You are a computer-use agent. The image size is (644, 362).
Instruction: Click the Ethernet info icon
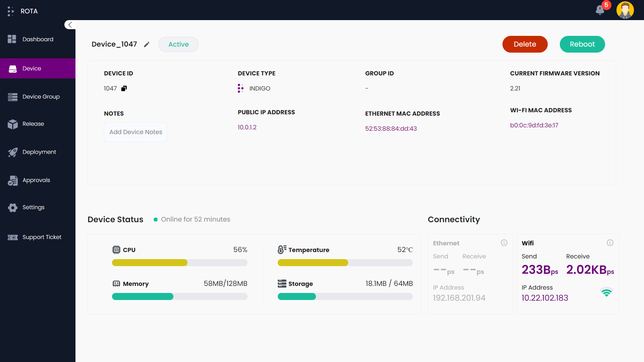pos(504,243)
